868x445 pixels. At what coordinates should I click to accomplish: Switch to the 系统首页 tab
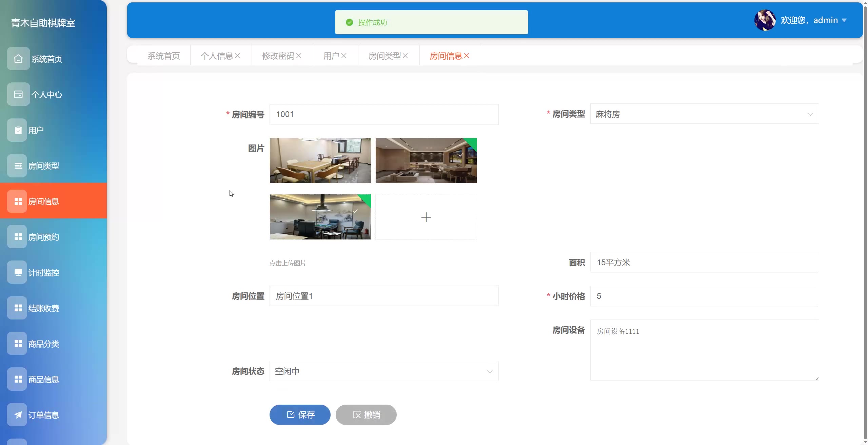[163, 56]
